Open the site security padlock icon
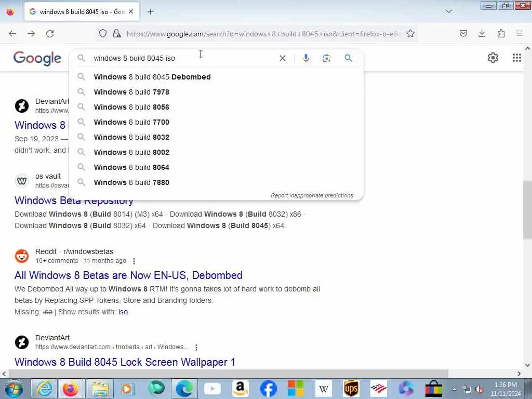Image resolution: width=532 pixels, height=399 pixels. point(117,34)
